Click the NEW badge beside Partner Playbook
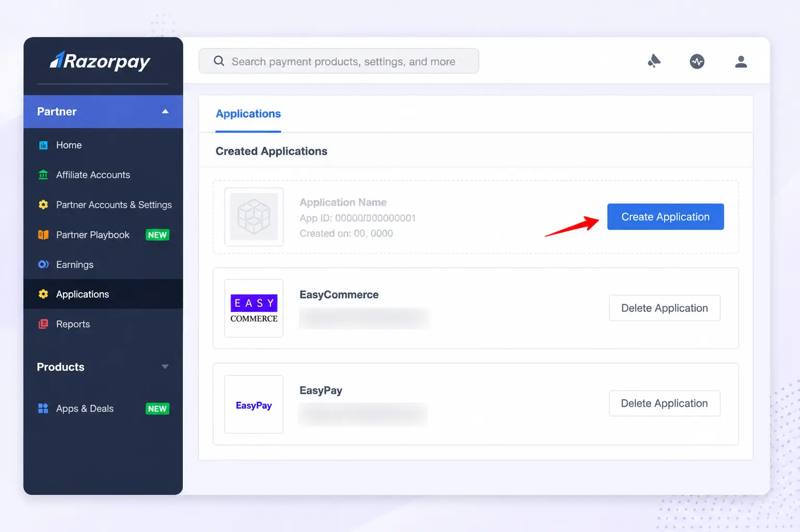Viewport: 800px width, 532px height. click(x=157, y=235)
